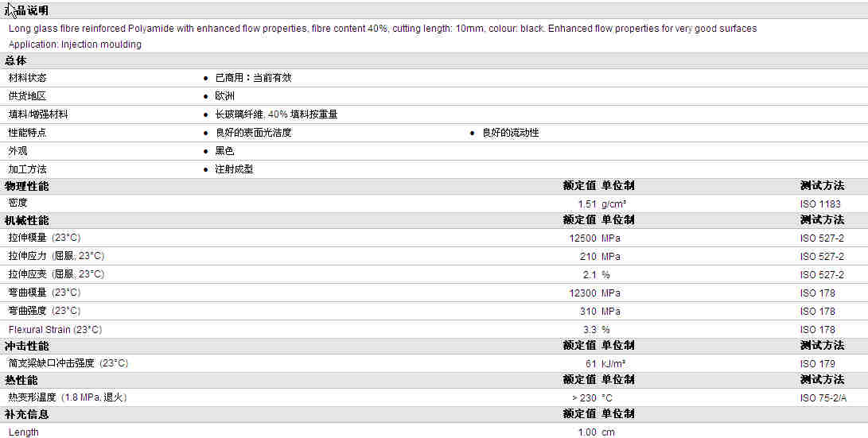Select the 良好的流动性 feature bullet

pyautogui.click(x=510, y=133)
